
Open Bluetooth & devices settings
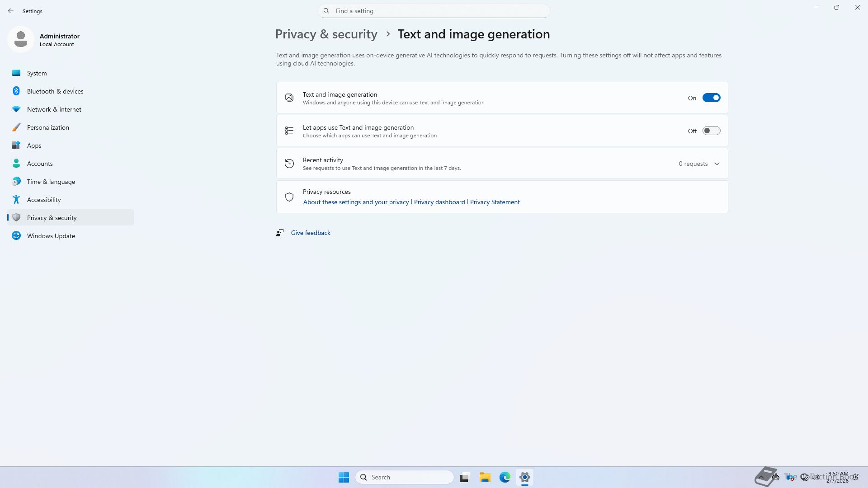(x=55, y=91)
